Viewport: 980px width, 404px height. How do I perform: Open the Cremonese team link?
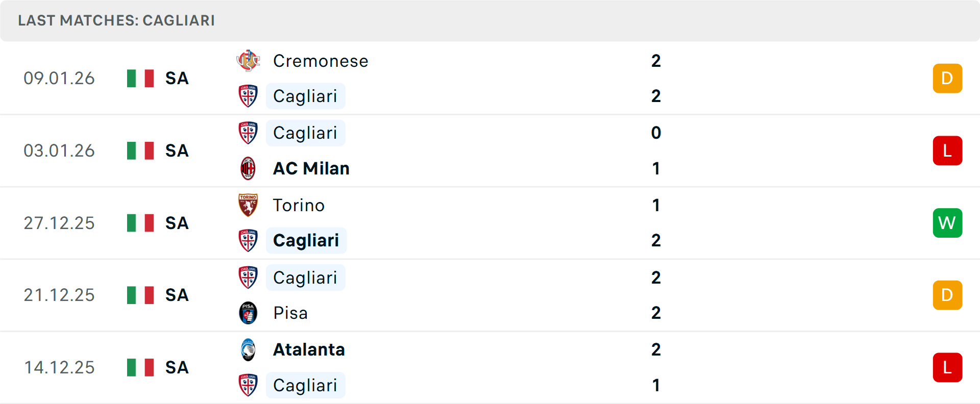[321, 61]
